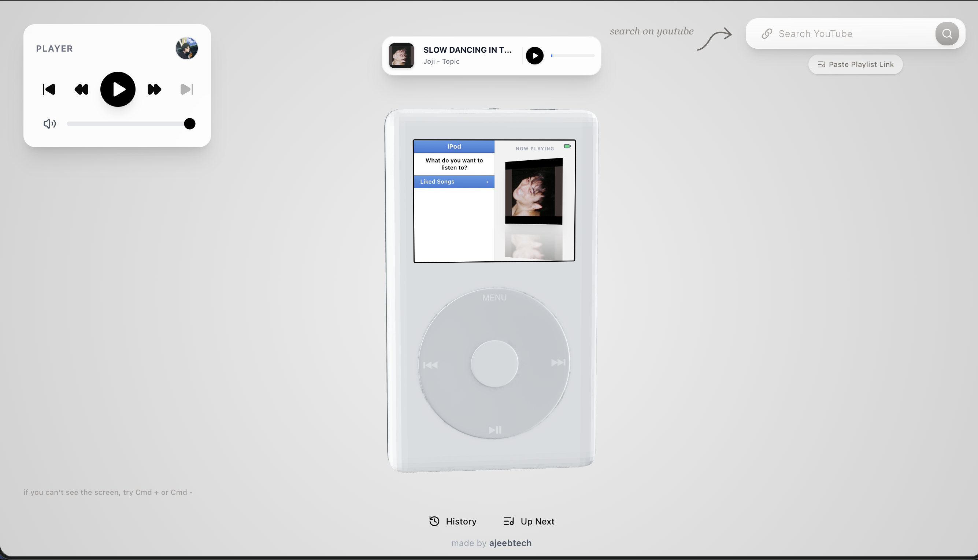Image resolution: width=978 pixels, height=560 pixels.
Task: Toggle playback with large black play button
Action: point(118,89)
